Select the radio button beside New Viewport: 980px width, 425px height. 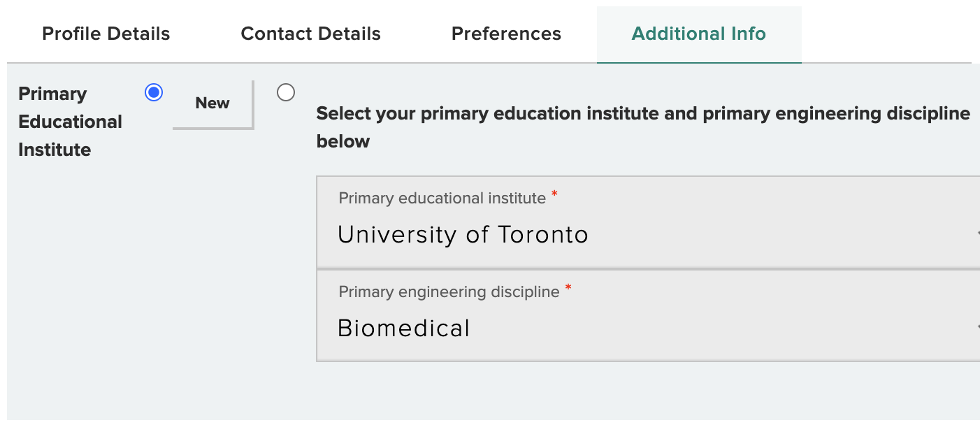click(154, 92)
